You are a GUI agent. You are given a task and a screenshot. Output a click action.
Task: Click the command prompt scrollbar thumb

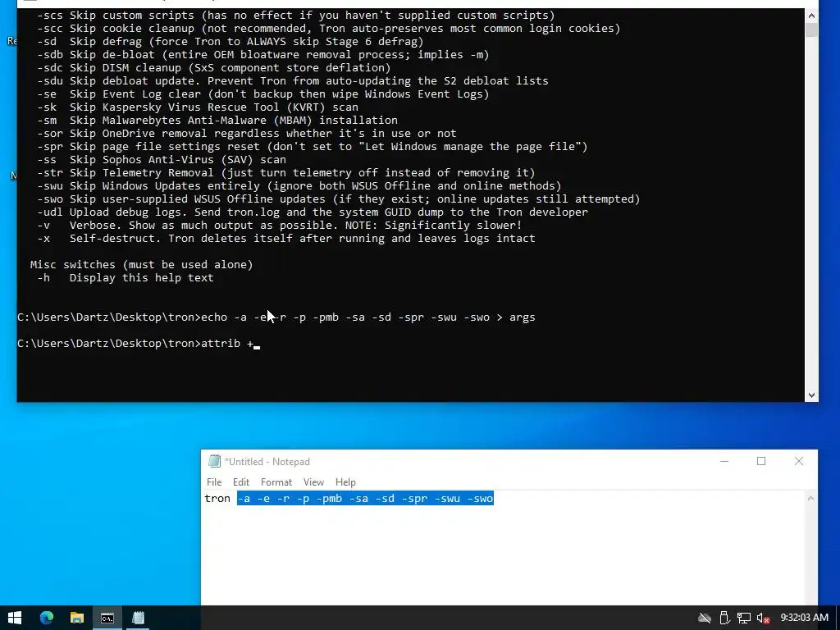pyautogui.click(x=811, y=30)
